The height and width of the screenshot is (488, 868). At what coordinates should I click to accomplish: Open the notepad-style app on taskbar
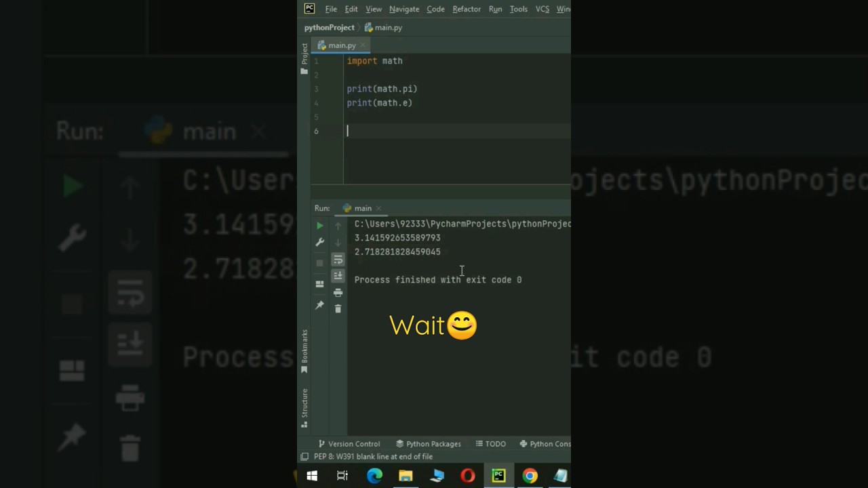point(561,476)
